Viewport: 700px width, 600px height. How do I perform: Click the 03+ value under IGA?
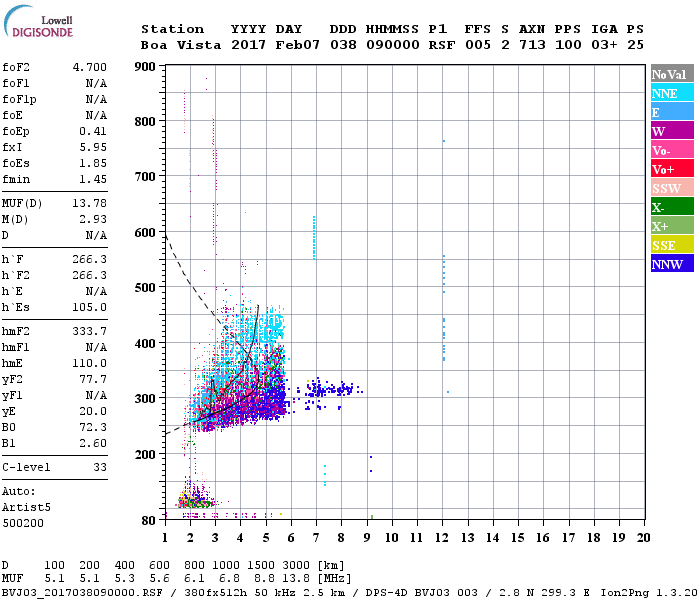click(x=604, y=45)
